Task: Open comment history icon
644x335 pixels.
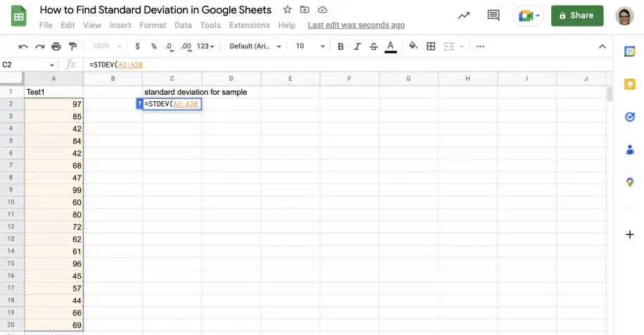Action: tap(493, 15)
